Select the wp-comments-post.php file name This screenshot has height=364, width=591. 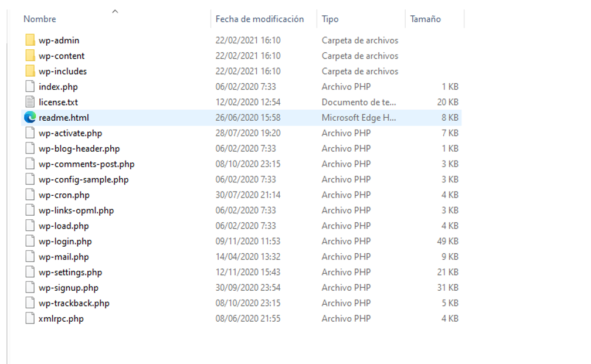coord(86,164)
